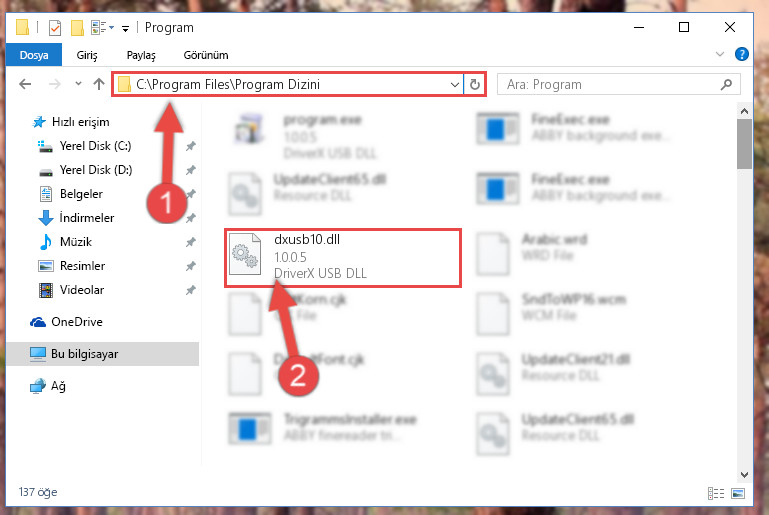Viewport: 769px width, 515px height.
Task: Select the dxusb10.dll file
Action: [x=343, y=258]
